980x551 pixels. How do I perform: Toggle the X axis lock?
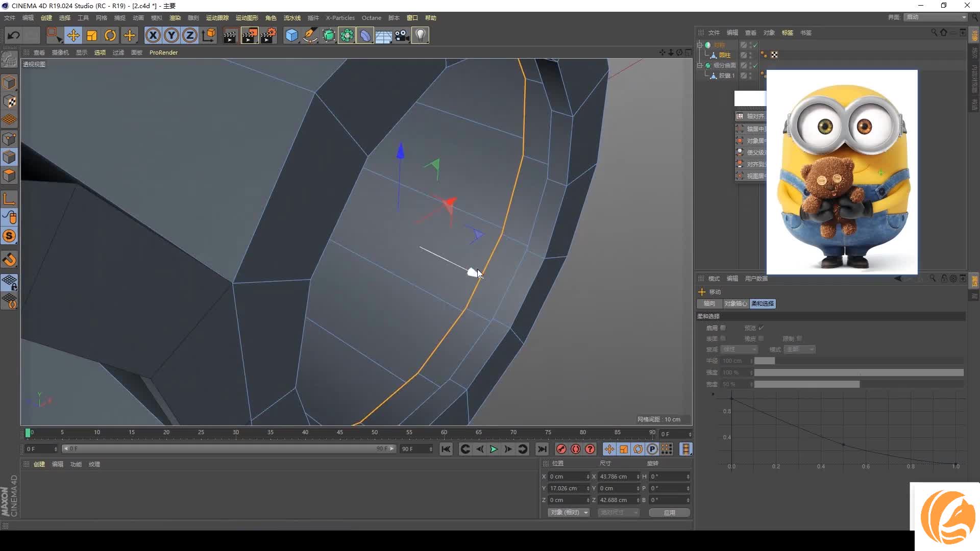pos(153,35)
